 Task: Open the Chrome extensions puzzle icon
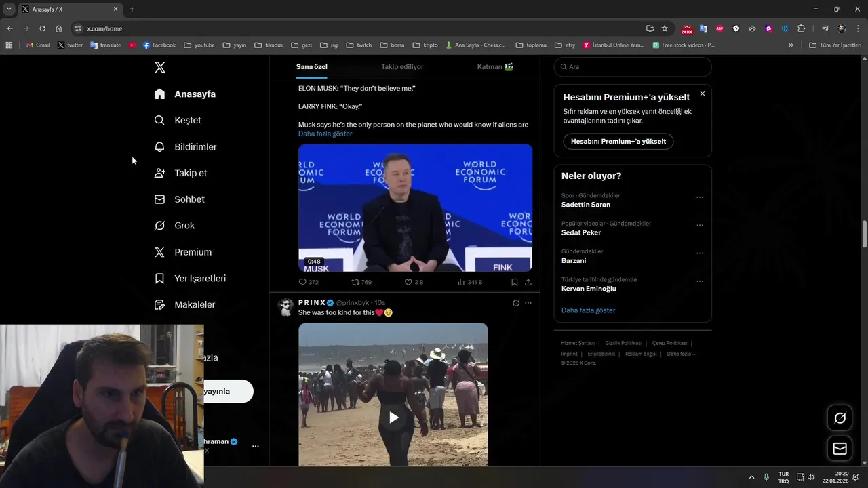tap(801, 28)
